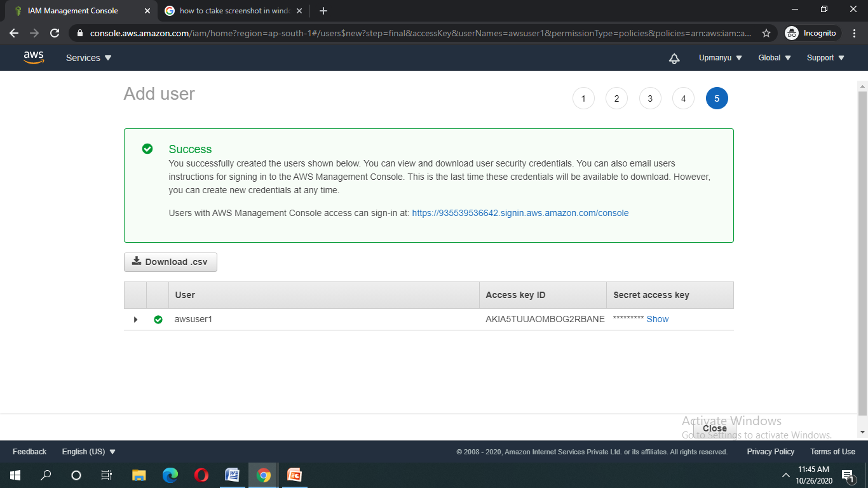Open the Terms of Use link
Screen dimensions: 868x488
click(832, 452)
